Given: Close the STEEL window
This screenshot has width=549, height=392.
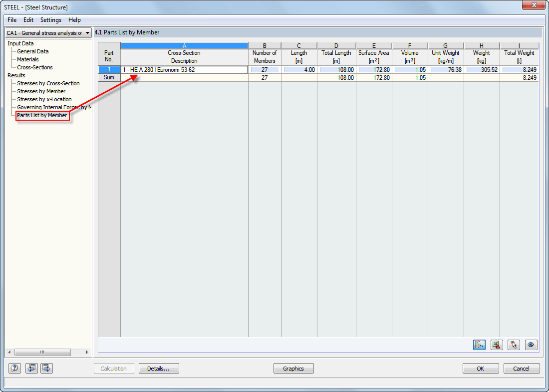Looking at the screenshot, I should [x=534, y=5].
